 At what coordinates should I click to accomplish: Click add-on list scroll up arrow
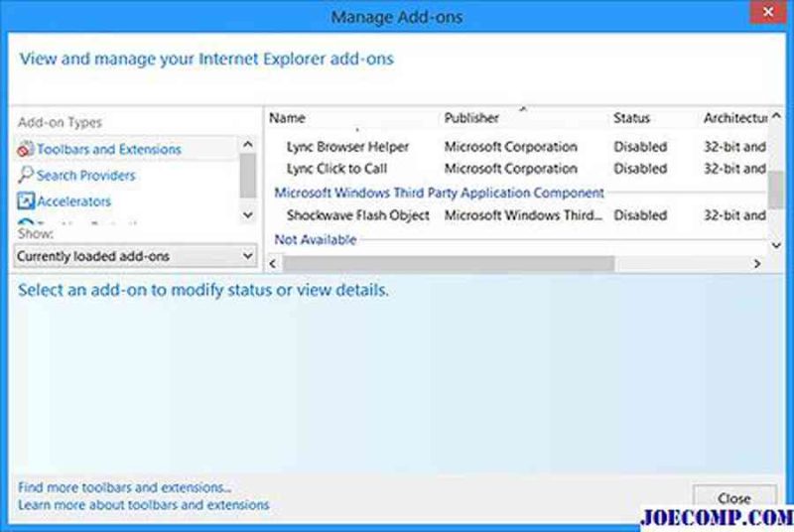tap(776, 116)
